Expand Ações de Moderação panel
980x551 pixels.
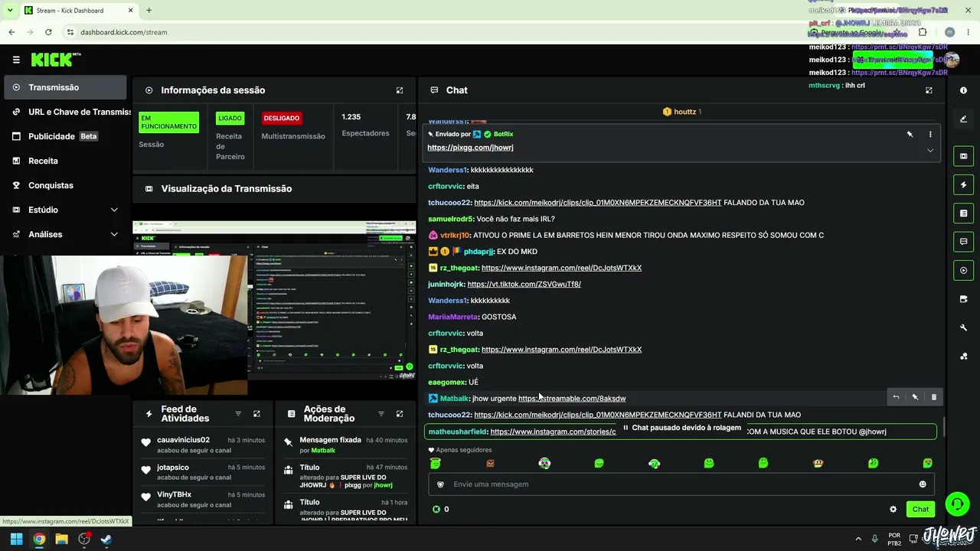[400, 414]
